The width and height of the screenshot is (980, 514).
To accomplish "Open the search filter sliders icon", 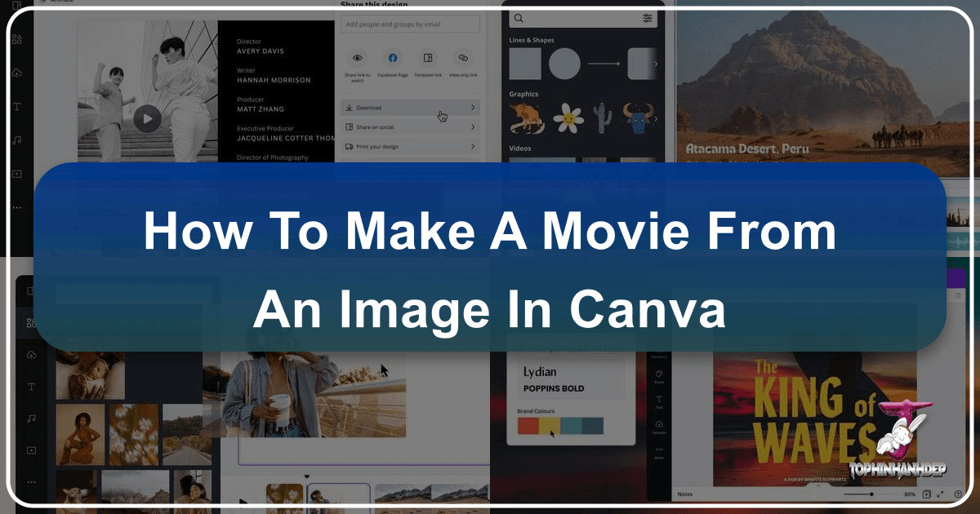I will tap(647, 18).
